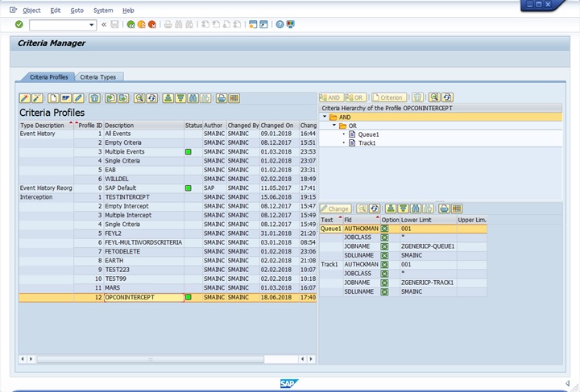This screenshot has width=580, height=392.
Task: Select the Track1 criterion in the hierarchy tree
Action: click(367, 143)
